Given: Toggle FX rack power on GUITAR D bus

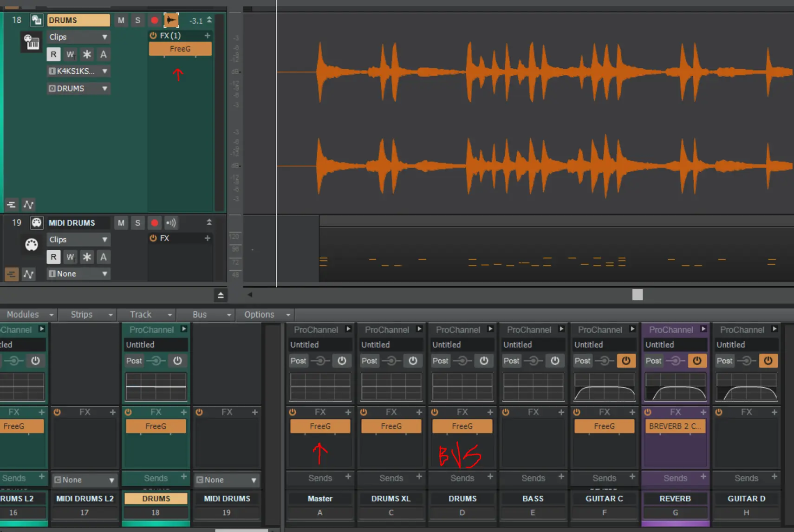Looking at the screenshot, I should pyautogui.click(x=719, y=412).
